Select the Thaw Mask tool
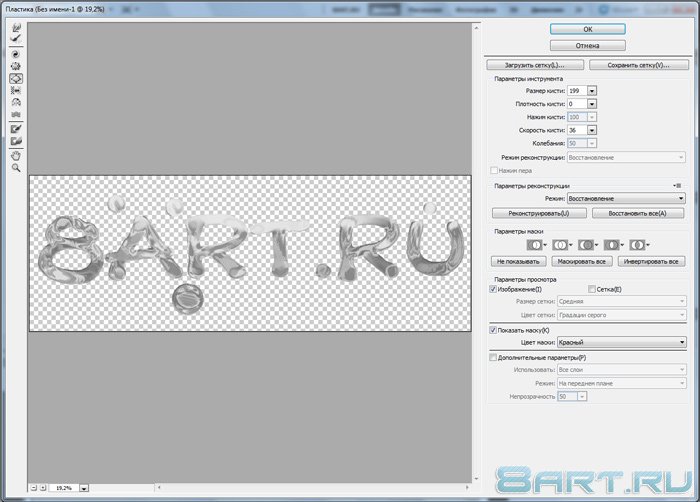Screen dimensions: 700x502 (16, 141)
